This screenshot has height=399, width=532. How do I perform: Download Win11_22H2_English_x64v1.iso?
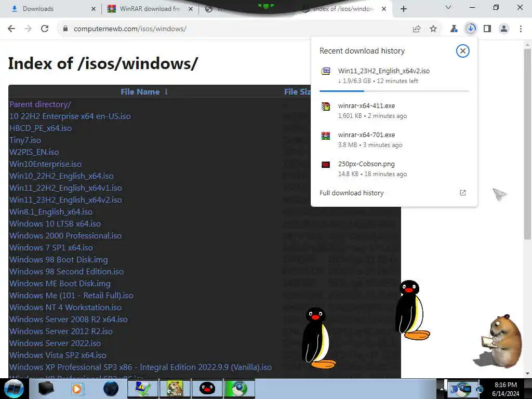(65, 188)
